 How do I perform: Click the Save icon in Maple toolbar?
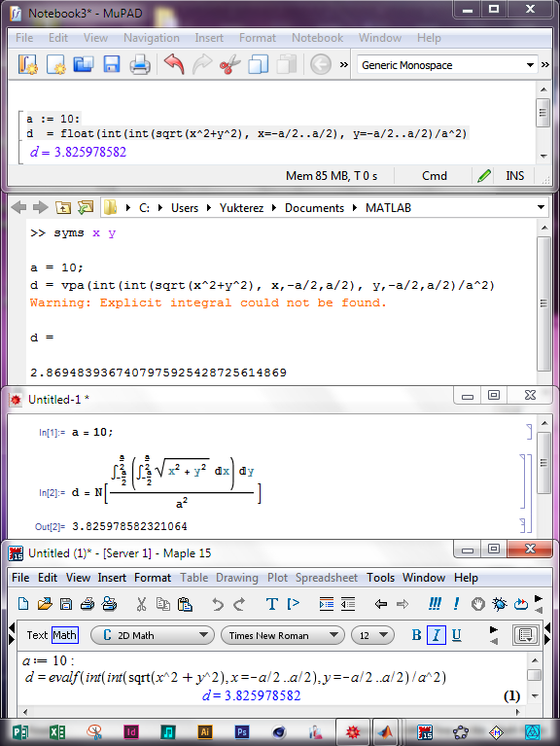66,604
